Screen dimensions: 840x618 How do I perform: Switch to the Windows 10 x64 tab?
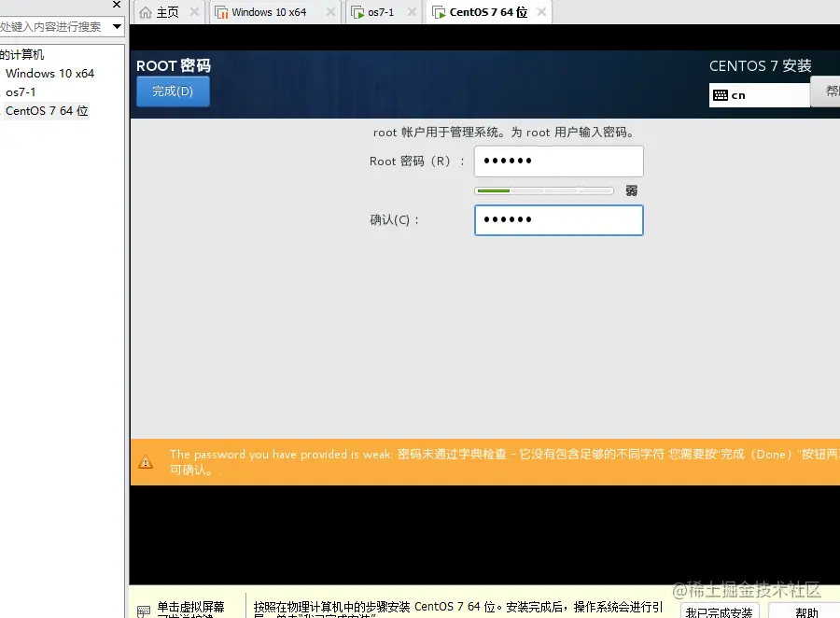[x=269, y=12]
